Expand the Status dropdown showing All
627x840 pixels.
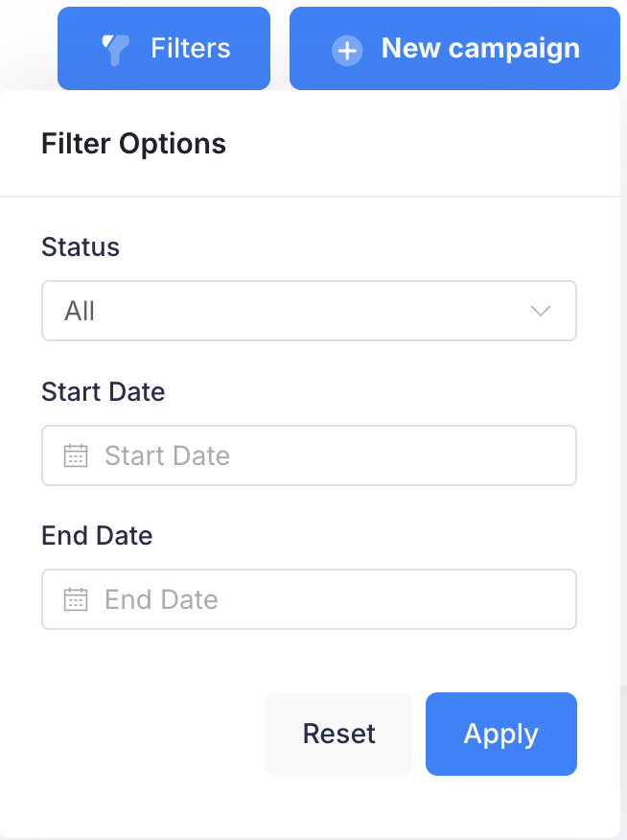point(309,310)
